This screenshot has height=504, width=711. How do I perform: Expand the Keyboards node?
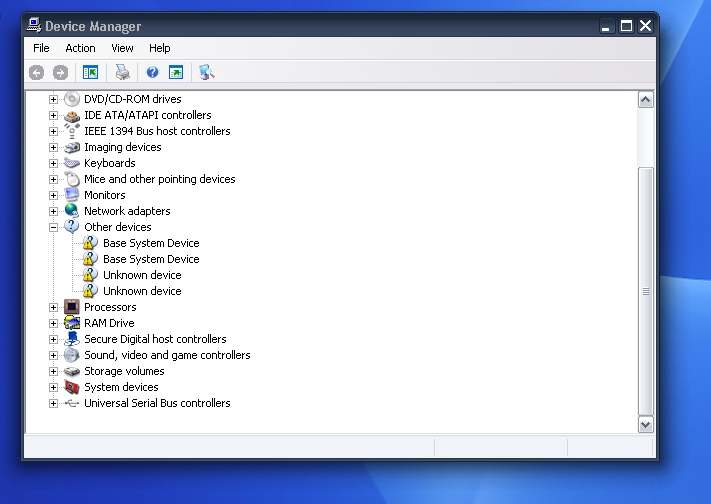coord(53,163)
